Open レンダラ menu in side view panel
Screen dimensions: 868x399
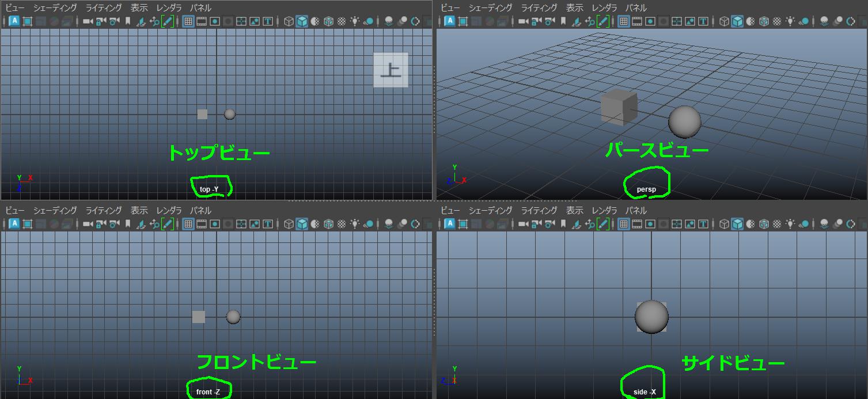(604, 210)
